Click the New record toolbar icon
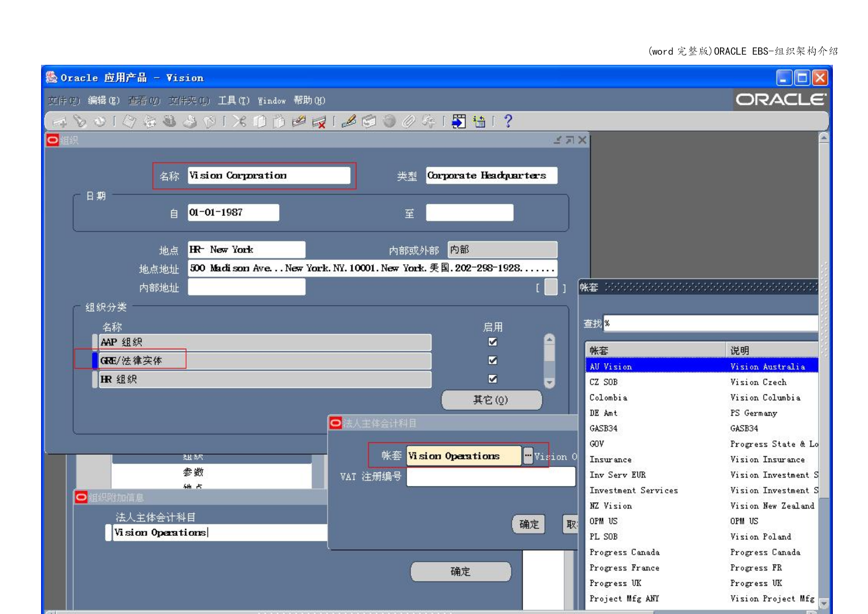Screen dimensions: 868x614 click(60, 121)
